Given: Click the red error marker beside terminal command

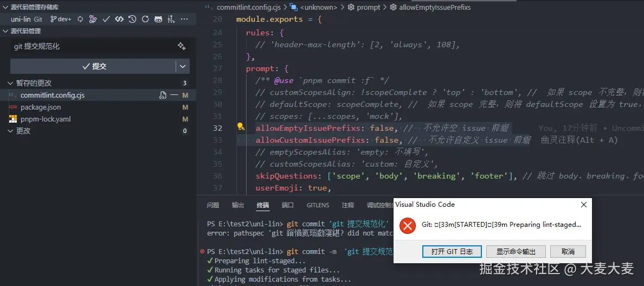Looking at the screenshot, I should [202, 251].
